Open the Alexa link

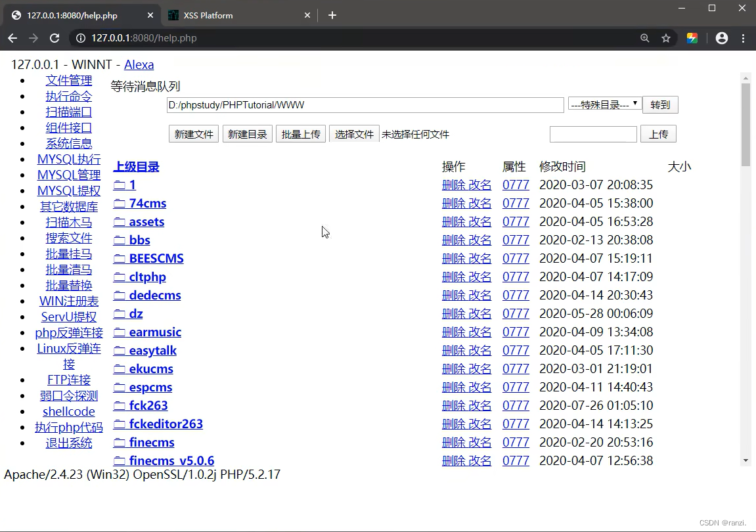(139, 64)
